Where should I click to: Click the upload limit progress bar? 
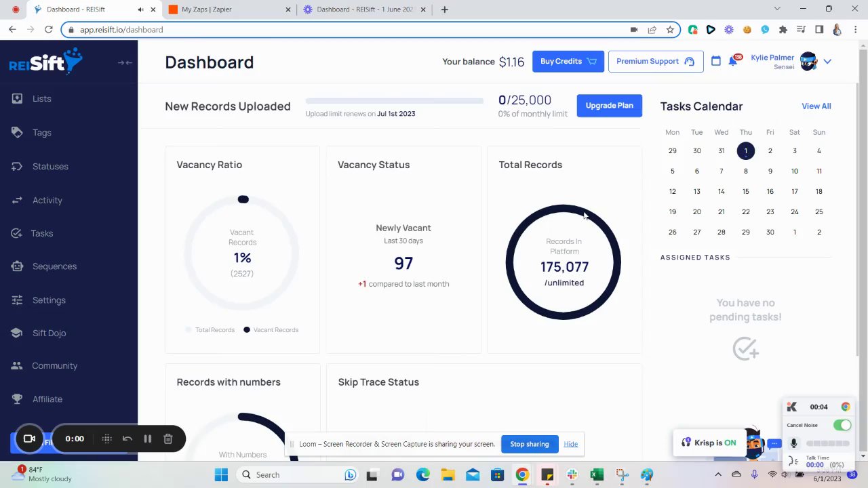coord(394,101)
